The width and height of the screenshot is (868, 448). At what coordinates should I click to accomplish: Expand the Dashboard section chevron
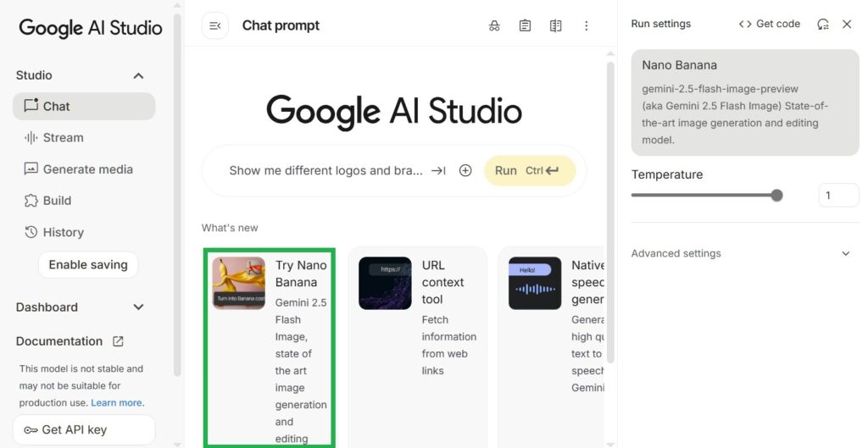pos(138,307)
